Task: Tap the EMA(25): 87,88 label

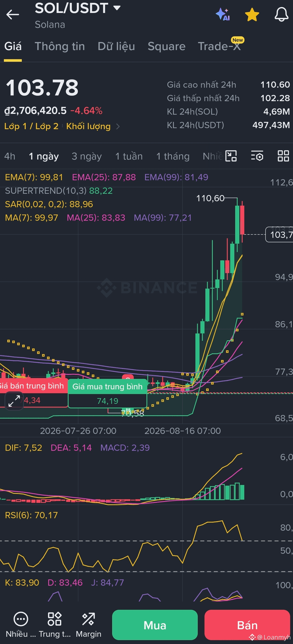Action: click(104, 177)
